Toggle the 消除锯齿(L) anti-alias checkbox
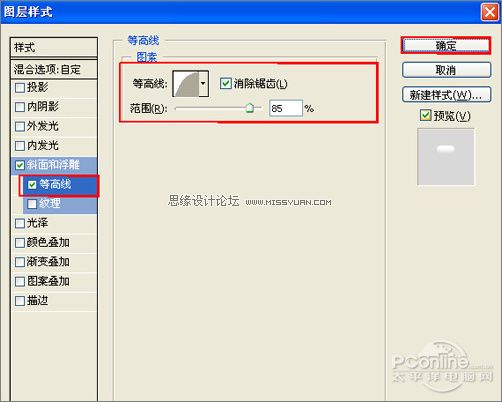 tap(226, 83)
